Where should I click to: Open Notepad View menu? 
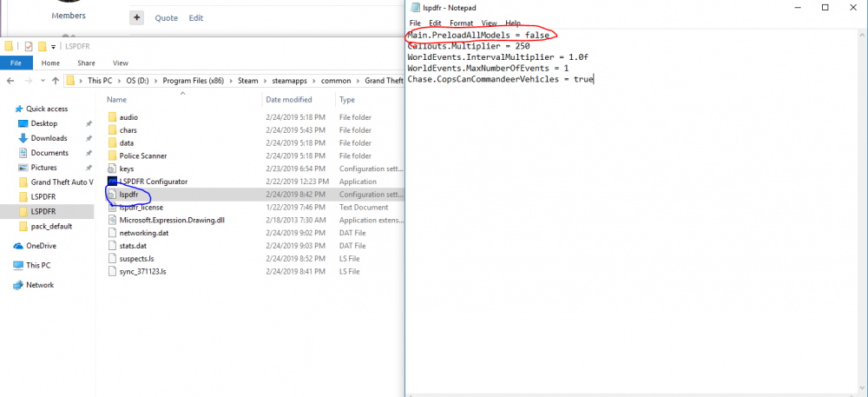(490, 23)
